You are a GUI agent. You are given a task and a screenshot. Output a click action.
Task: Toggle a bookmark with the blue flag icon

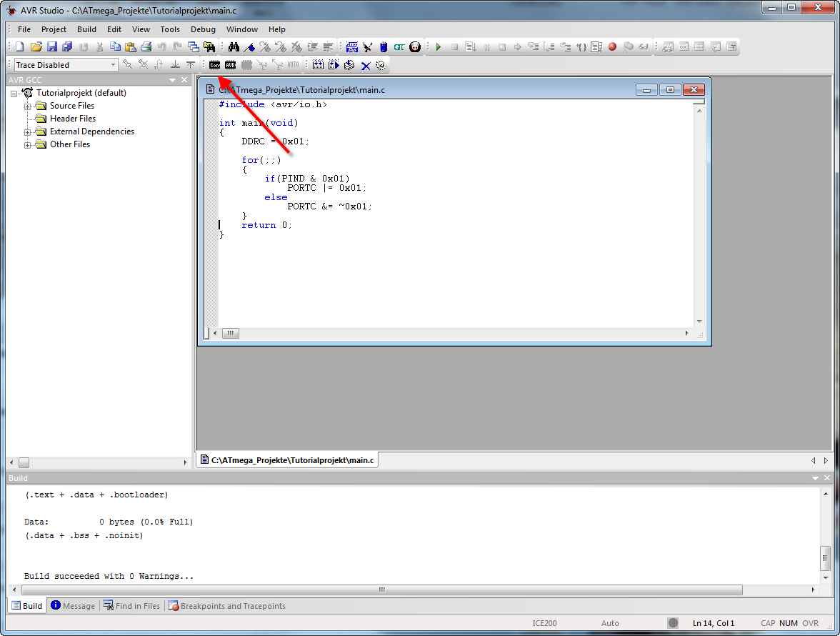249,47
